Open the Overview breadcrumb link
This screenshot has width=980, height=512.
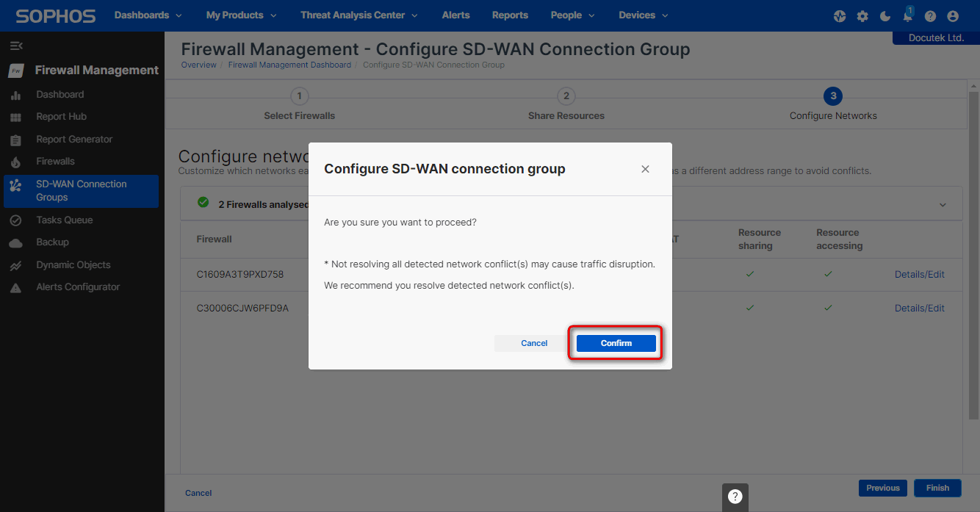198,65
